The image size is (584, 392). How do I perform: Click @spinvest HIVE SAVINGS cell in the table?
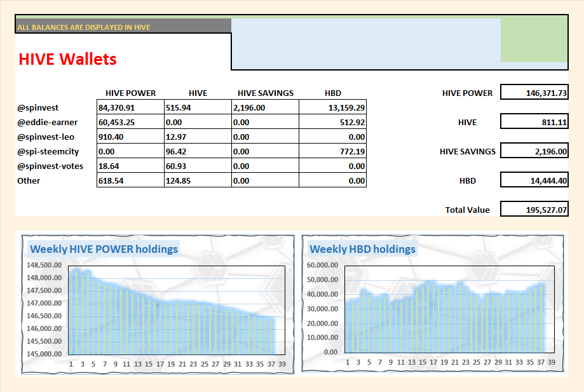coord(265,107)
